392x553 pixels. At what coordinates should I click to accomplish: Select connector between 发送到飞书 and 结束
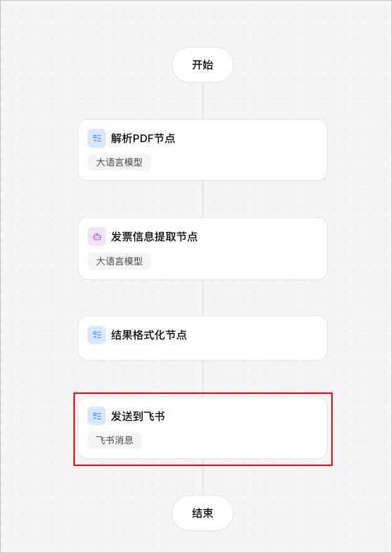point(203,477)
